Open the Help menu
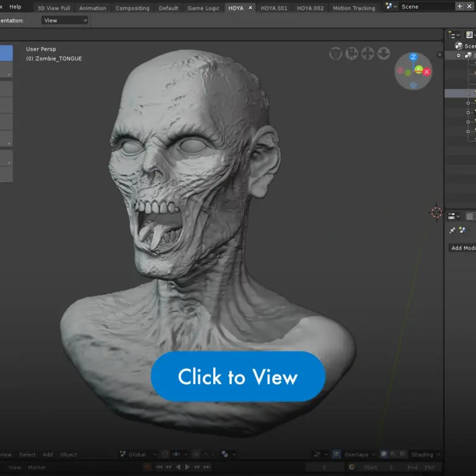476x476 pixels. (15, 6)
